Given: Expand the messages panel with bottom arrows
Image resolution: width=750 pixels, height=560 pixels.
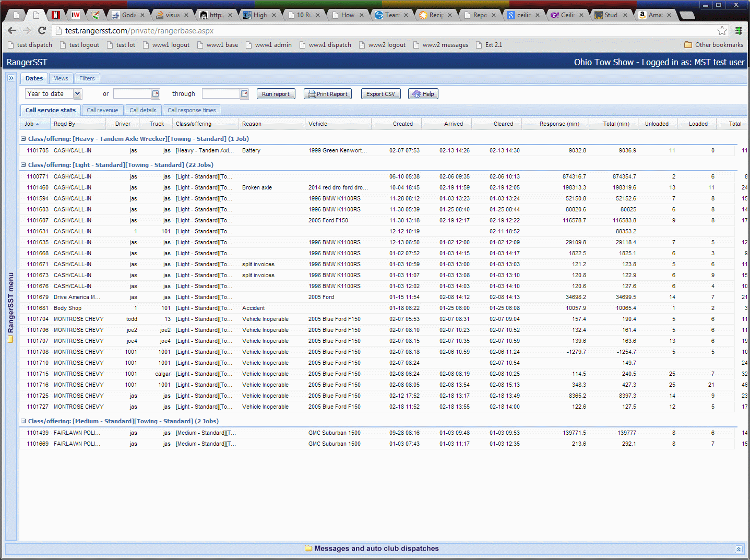Looking at the screenshot, I should pyautogui.click(x=739, y=549).
